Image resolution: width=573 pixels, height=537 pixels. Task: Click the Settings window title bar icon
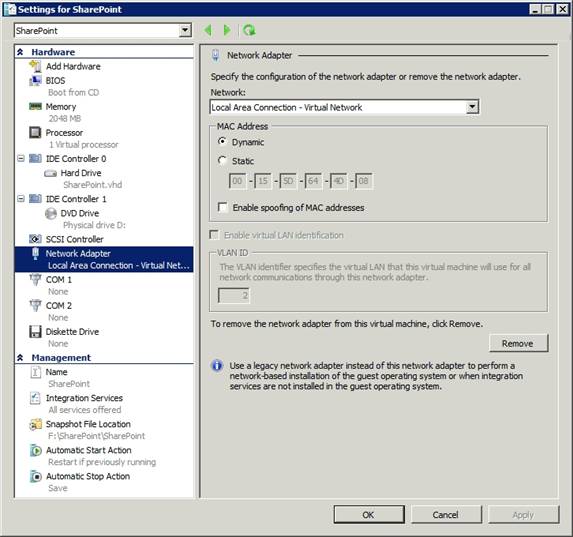click(x=10, y=9)
